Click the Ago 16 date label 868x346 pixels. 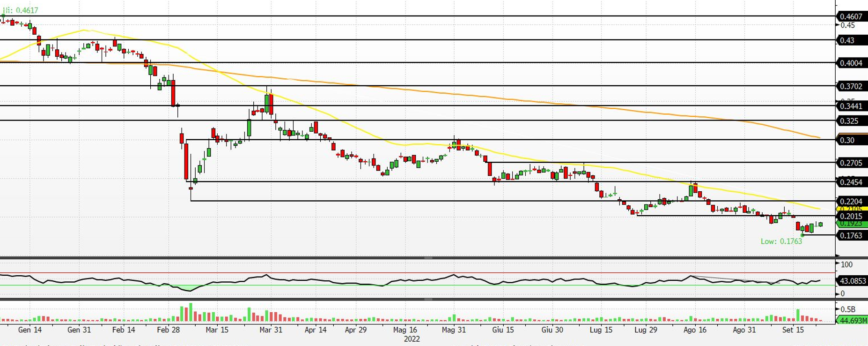(x=695, y=330)
